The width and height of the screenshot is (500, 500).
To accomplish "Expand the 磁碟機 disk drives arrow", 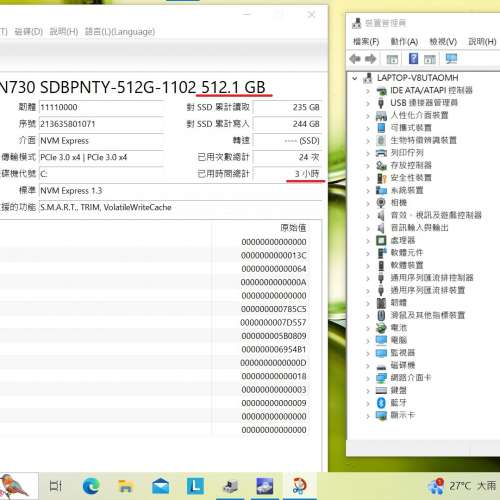I will tap(368, 366).
